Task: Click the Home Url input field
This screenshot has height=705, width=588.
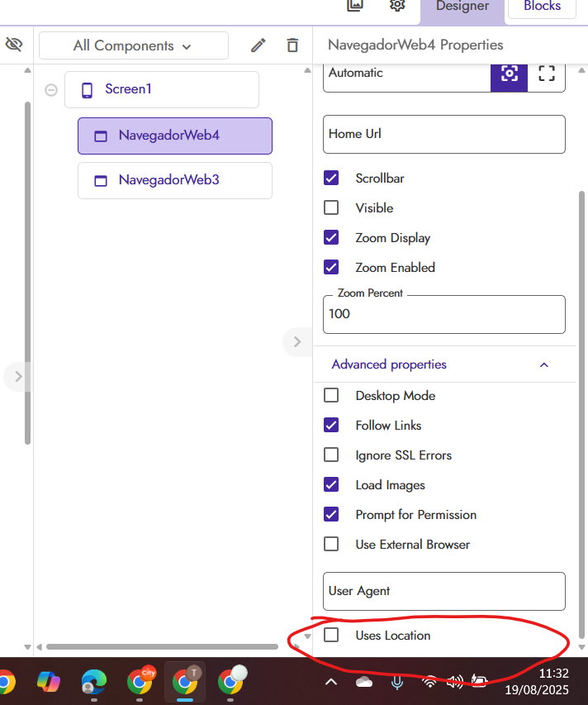Action: tap(443, 134)
